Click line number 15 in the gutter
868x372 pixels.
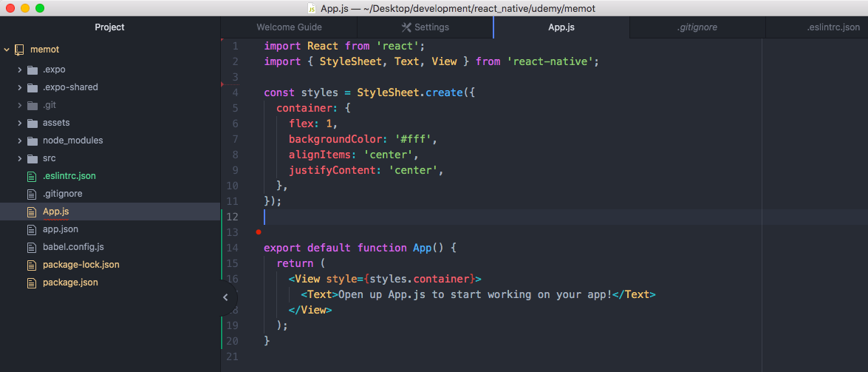(x=233, y=263)
